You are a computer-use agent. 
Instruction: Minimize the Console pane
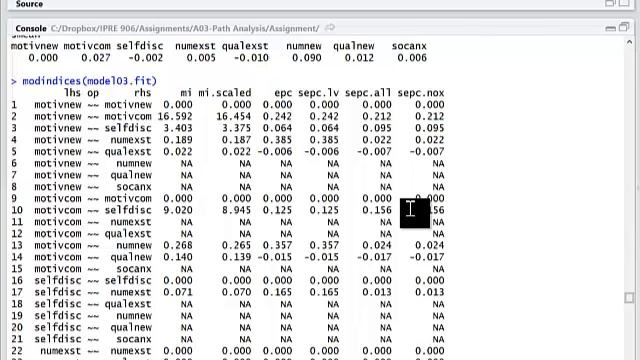click(x=610, y=28)
